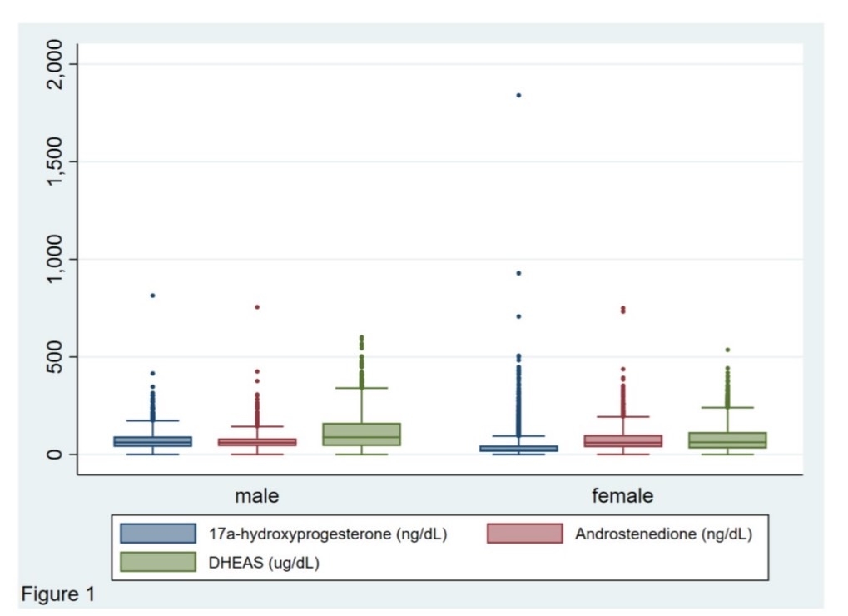
Task: Click the 500 y-axis tick label
Action: 57,357
